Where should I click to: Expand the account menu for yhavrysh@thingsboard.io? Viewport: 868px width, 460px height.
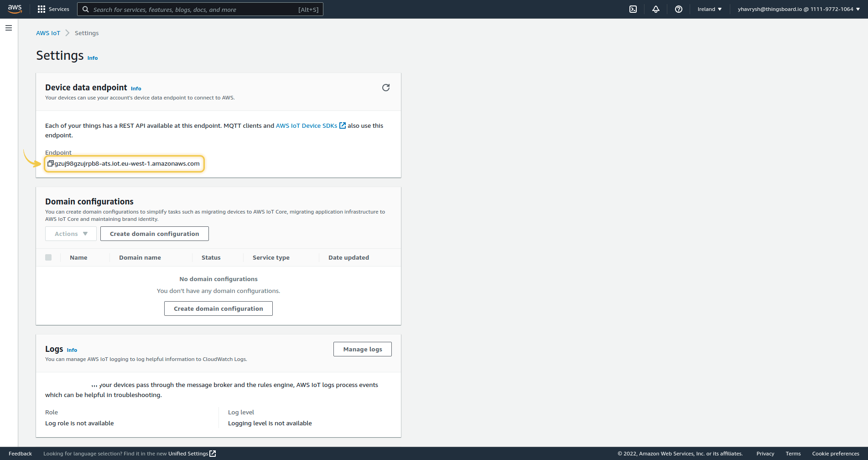[799, 9]
